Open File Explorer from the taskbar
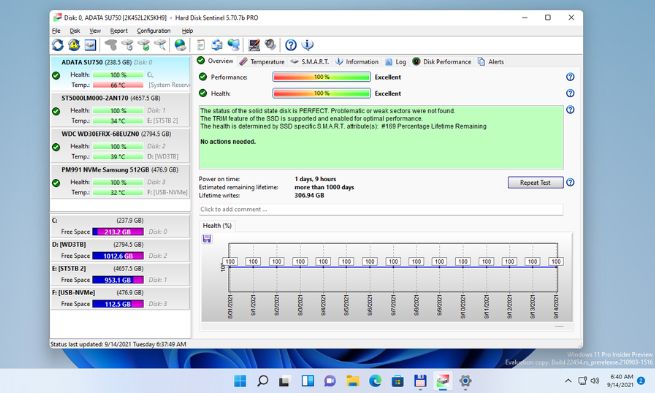The height and width of the screenshot is (393, 655). coord(353,380)
